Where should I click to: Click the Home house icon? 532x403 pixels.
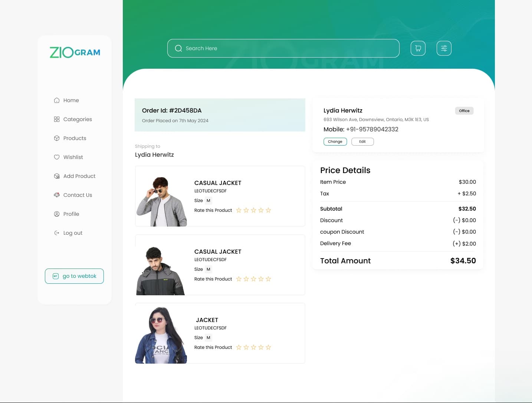(57, 100)
